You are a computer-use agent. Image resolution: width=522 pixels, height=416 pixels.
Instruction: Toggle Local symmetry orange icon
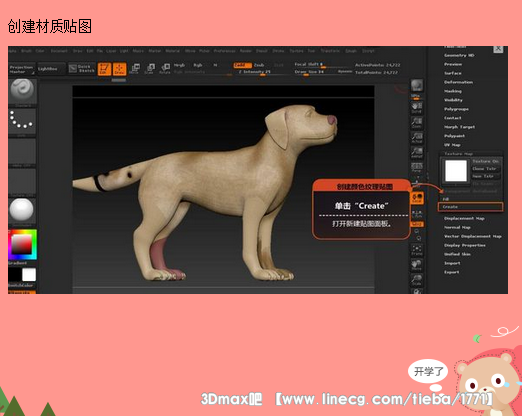tap(417, 198)
